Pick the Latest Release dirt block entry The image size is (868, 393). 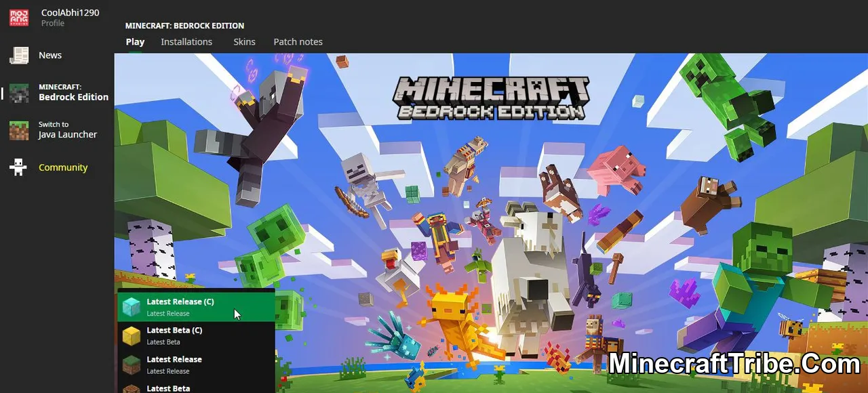point(196,365)
